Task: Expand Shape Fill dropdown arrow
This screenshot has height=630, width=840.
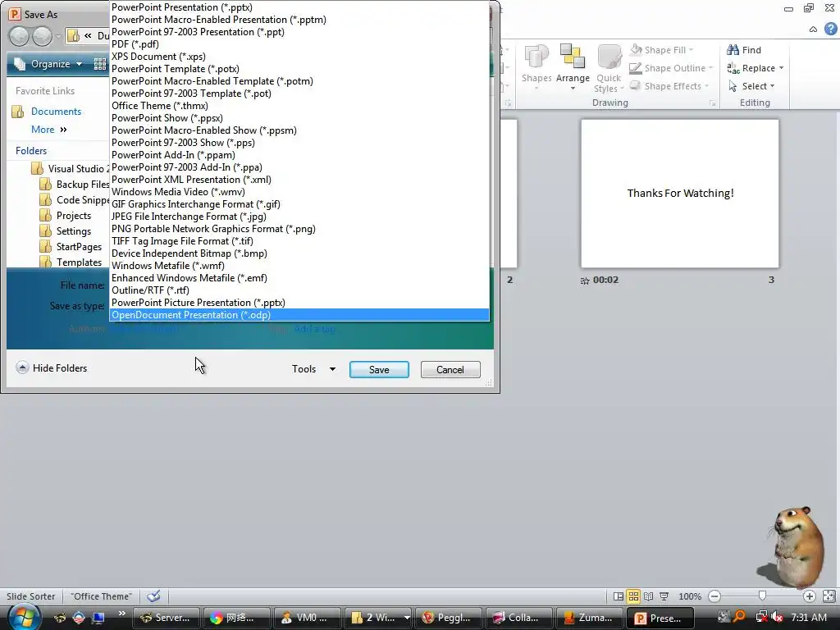Action: (691, 50)
